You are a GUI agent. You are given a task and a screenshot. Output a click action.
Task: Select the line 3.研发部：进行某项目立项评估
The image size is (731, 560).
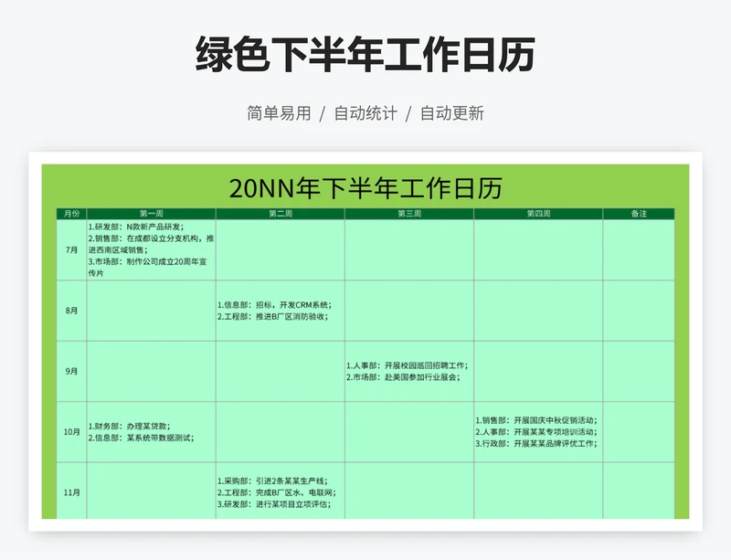click(x=275, y=504)
